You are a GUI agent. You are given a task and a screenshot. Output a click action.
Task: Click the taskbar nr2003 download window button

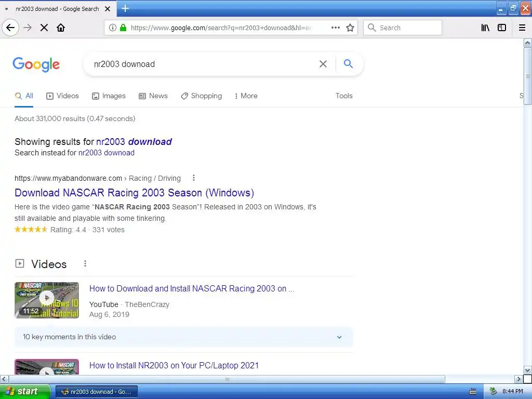pyautogui.click(x=96, y=392)
